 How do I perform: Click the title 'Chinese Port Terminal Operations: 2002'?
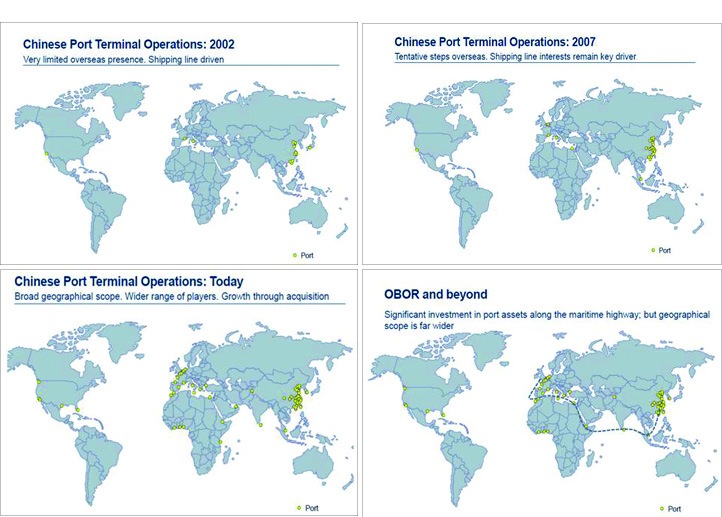click(x=128, y=44)
